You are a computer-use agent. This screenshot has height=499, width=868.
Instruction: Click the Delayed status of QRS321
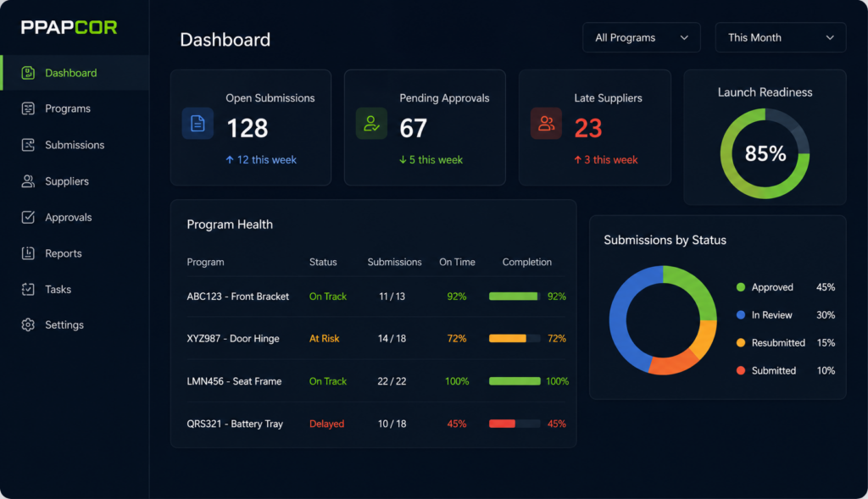[x=326, y=424]
